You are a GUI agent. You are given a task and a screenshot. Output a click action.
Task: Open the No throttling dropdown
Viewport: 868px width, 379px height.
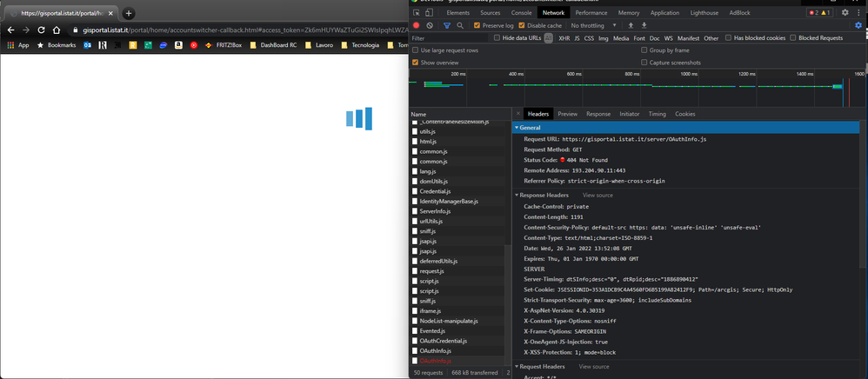click(x=594, y=25)
